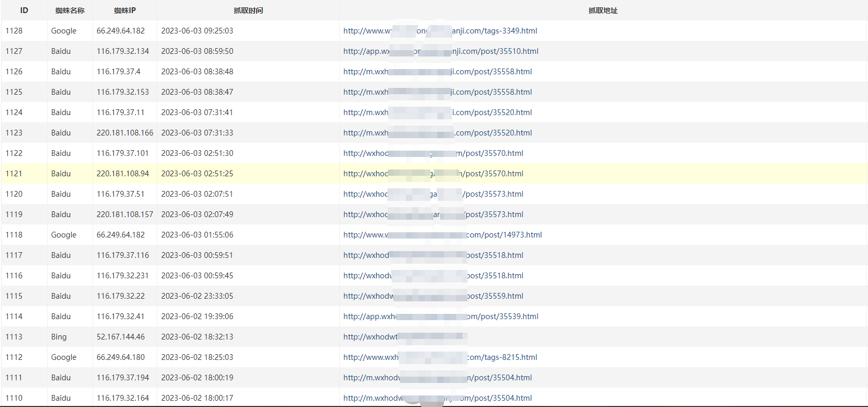The width and height of the screenshot is (868, 407).
Task: Click the 抓取时间 column header
Action: [x=248, y=10]
